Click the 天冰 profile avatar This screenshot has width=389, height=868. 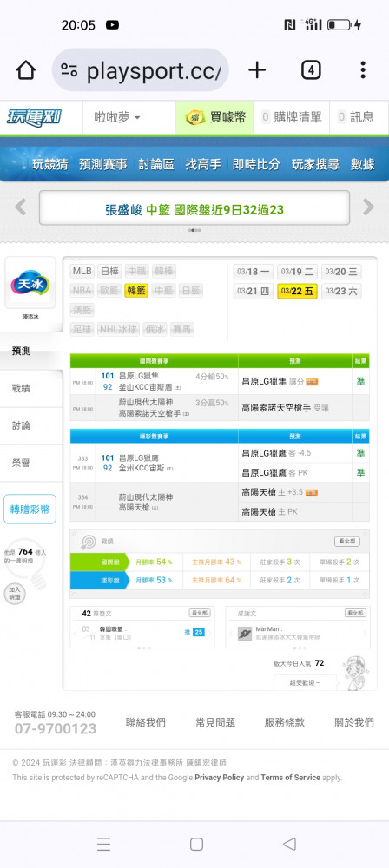30,283
